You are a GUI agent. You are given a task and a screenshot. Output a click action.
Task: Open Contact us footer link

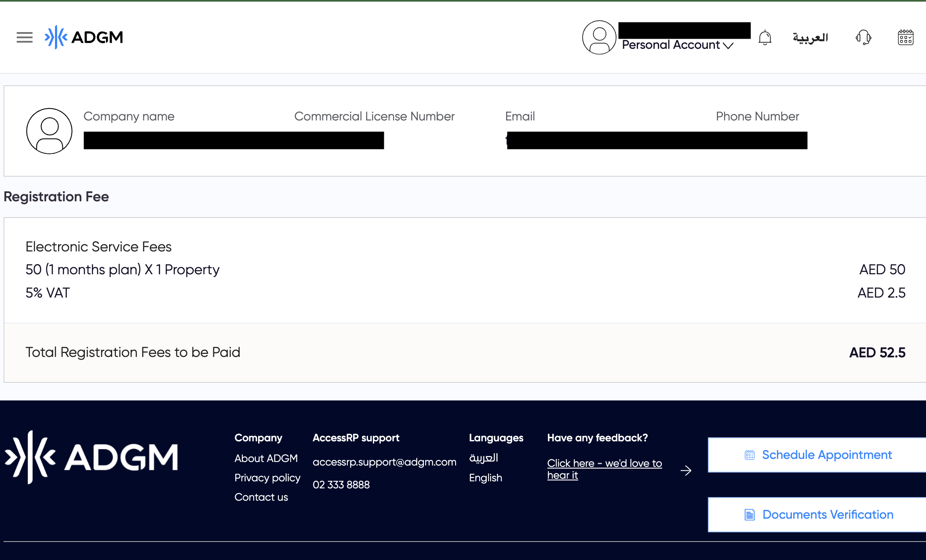click(x=261, y=497)
